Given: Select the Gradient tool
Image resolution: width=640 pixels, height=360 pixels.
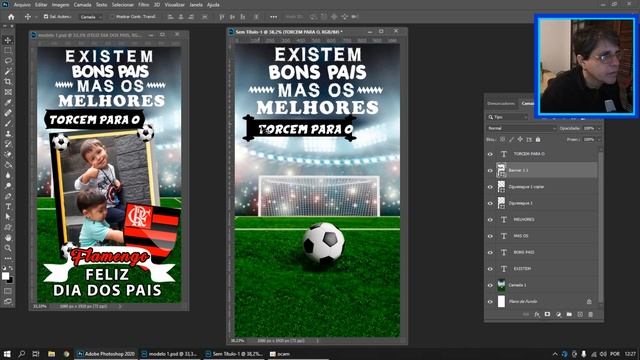Looking at the screenshot, I should [x=8, y=165].
